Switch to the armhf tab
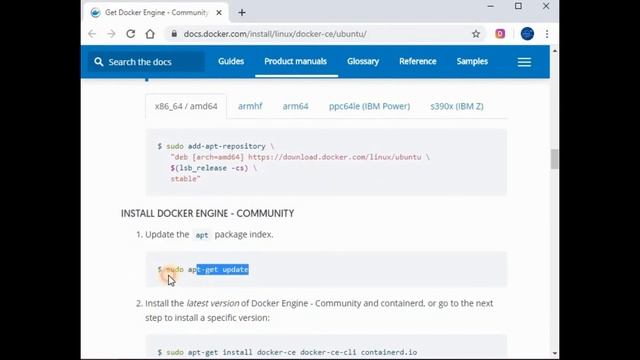 tap(250, 106)
